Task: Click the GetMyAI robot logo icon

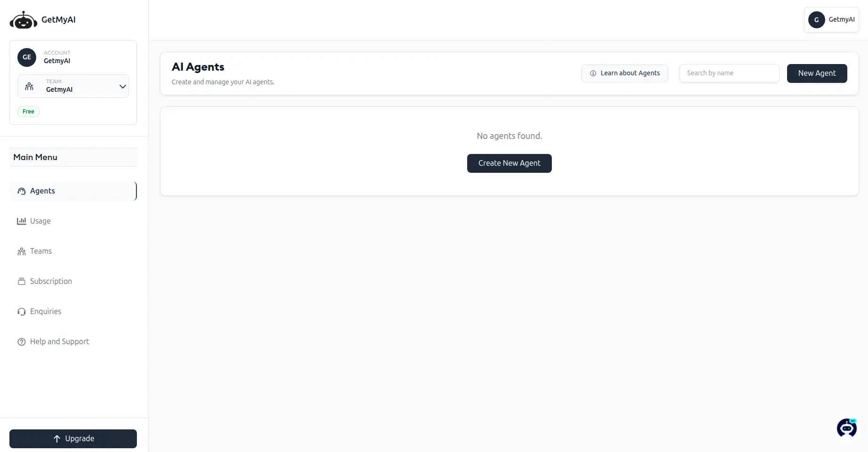Action: 23,20
